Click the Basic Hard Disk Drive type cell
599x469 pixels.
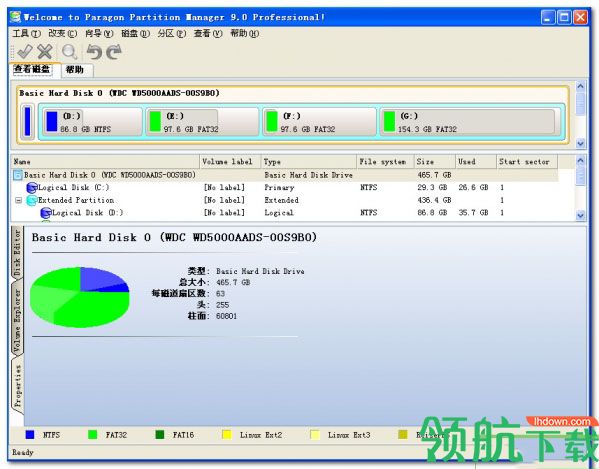(x=308, y=175)
